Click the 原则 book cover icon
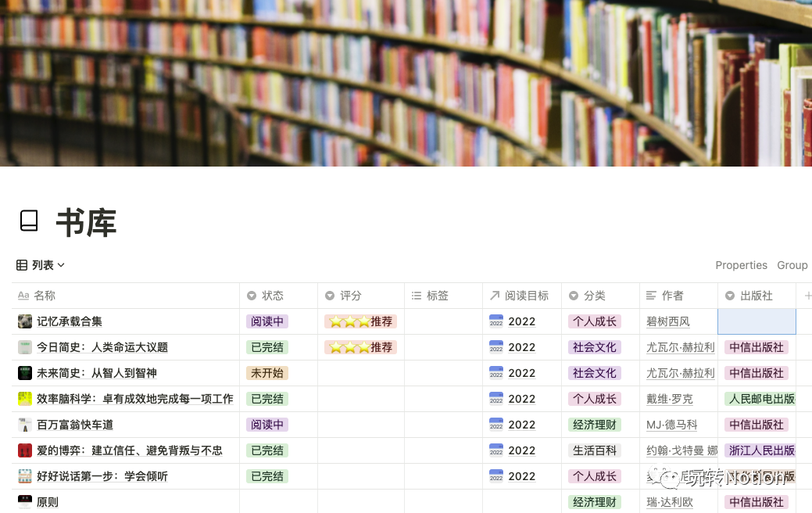Viewport: 812px width, 513px height. coord(25,502)
